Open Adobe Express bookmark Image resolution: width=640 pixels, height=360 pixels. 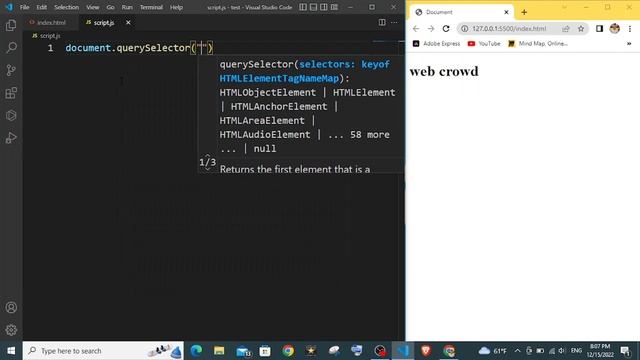pyautogui.click(x=436, y=44)
